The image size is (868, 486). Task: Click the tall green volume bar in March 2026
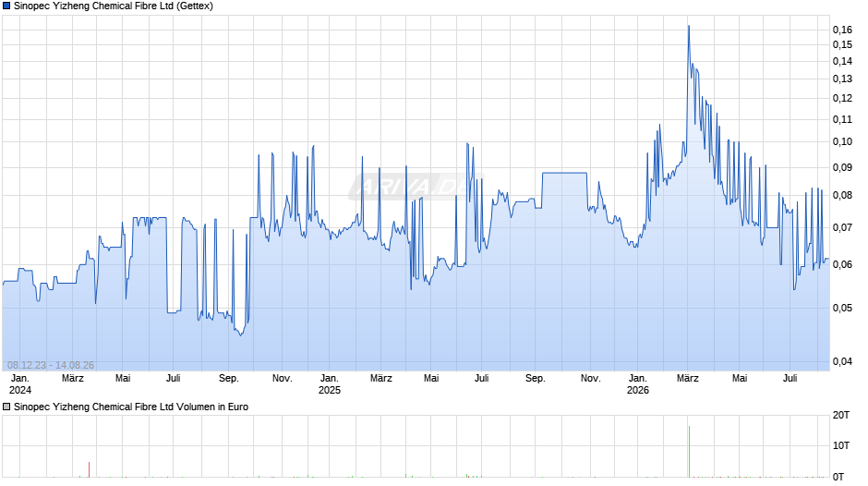(689, 452)
